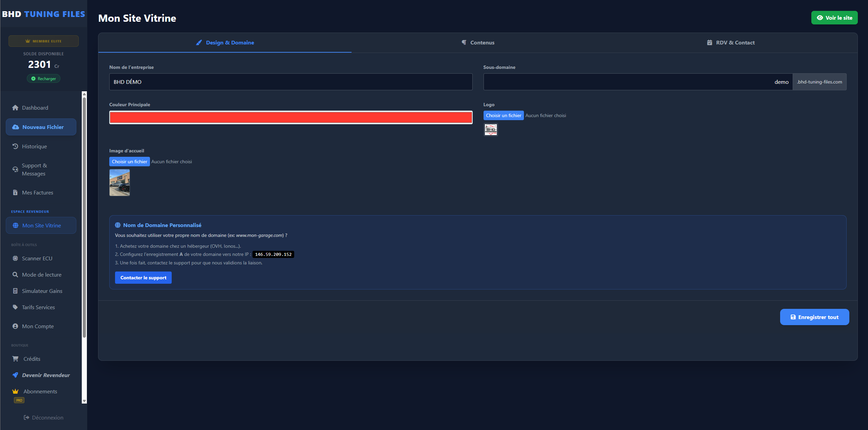
Task: Click Recharger to add credits
Action: (x=43, y=78)
